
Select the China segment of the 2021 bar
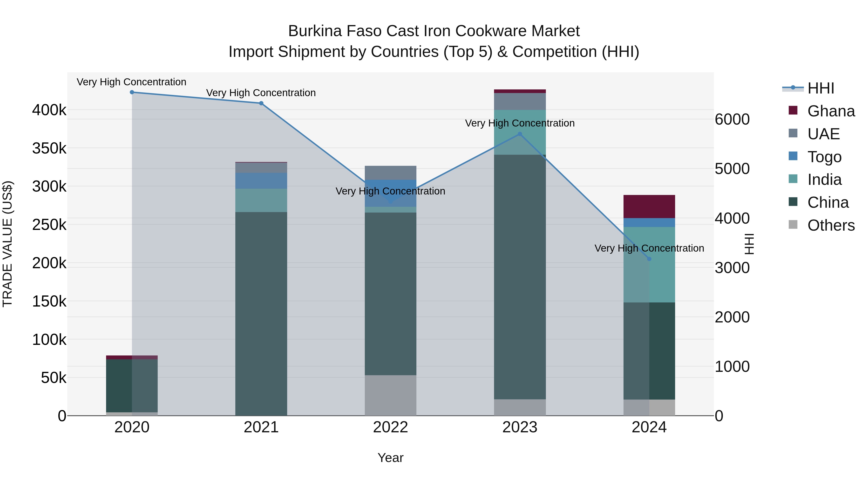pyautogui.click(x=261, y=314)
